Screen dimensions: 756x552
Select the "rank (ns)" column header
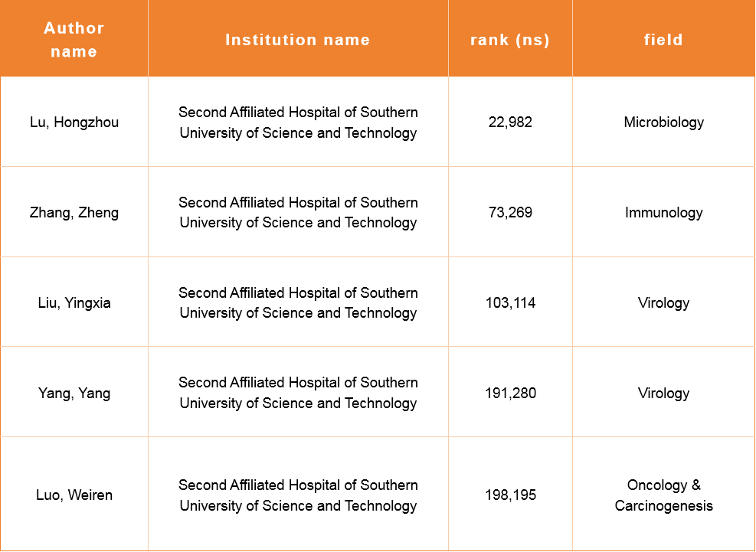tap(510, 40)
